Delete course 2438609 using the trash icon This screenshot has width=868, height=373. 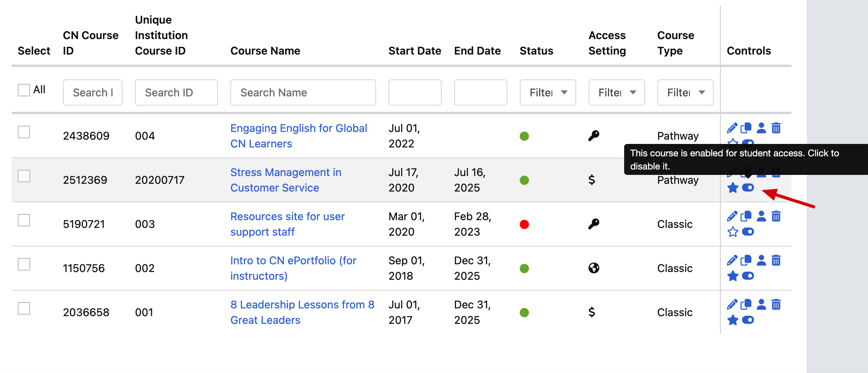tap(776, 128)
